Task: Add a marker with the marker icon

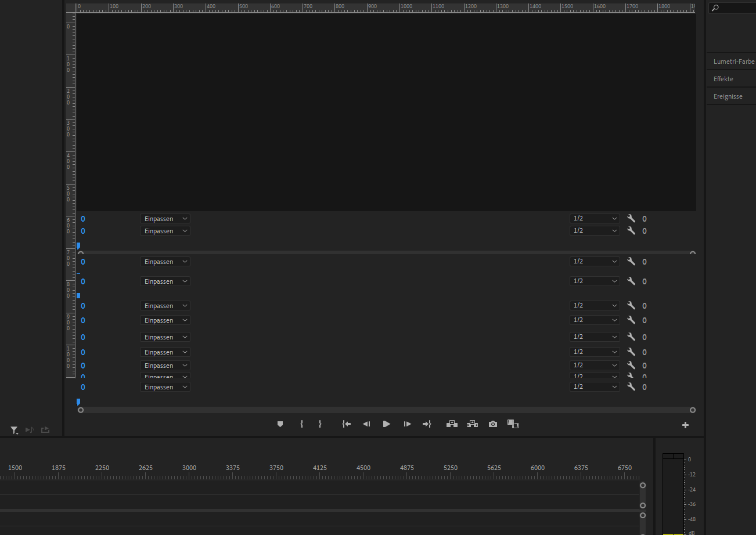Action: tap(280, 424)
